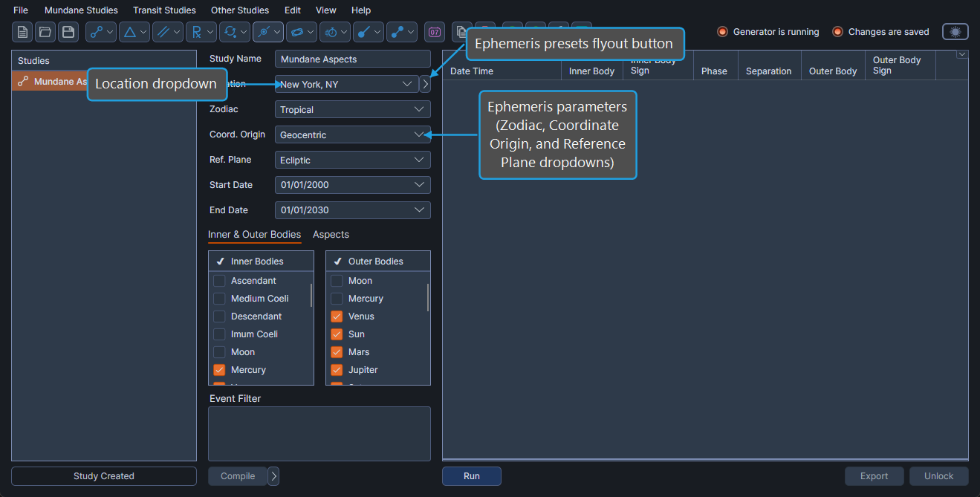
Task: Open dropdown arrow beside node-line toolbar icon
Action: [110, 32]
